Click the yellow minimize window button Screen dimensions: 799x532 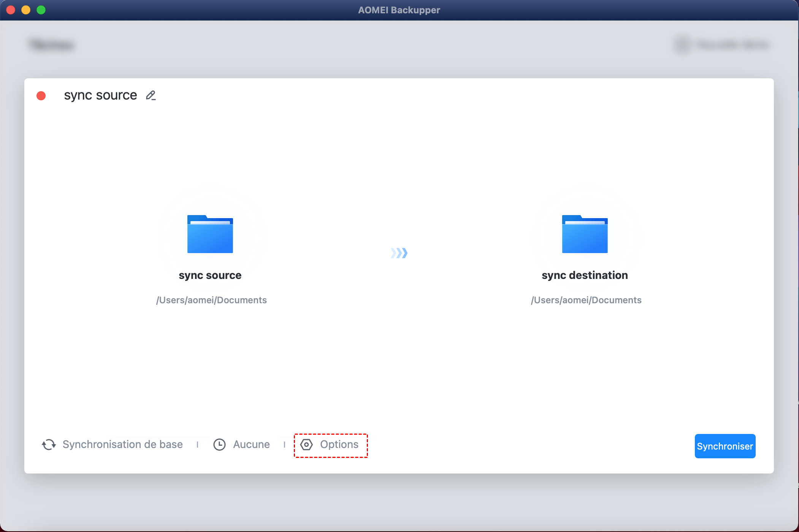pos(26,10)
